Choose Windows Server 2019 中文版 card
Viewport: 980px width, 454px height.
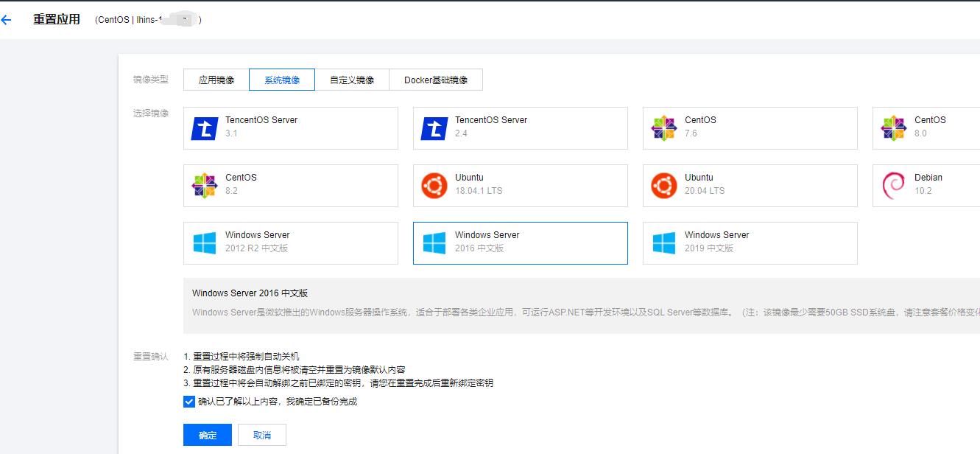click(x=750, y=243)
